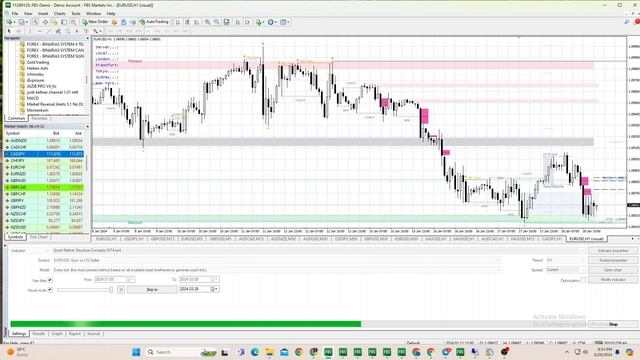640x360 pixels.
Task: Switch chart to bar chart style
Action: [178, 22]
